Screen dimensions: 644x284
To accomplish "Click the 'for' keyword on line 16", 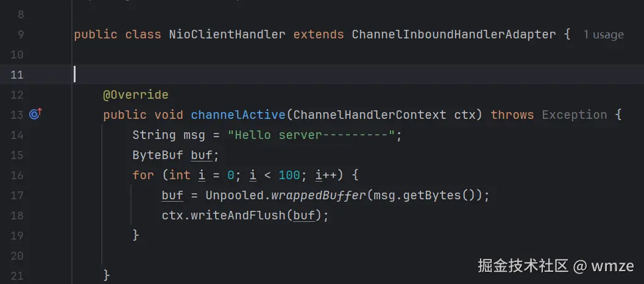I will click(x=143, y=175).
